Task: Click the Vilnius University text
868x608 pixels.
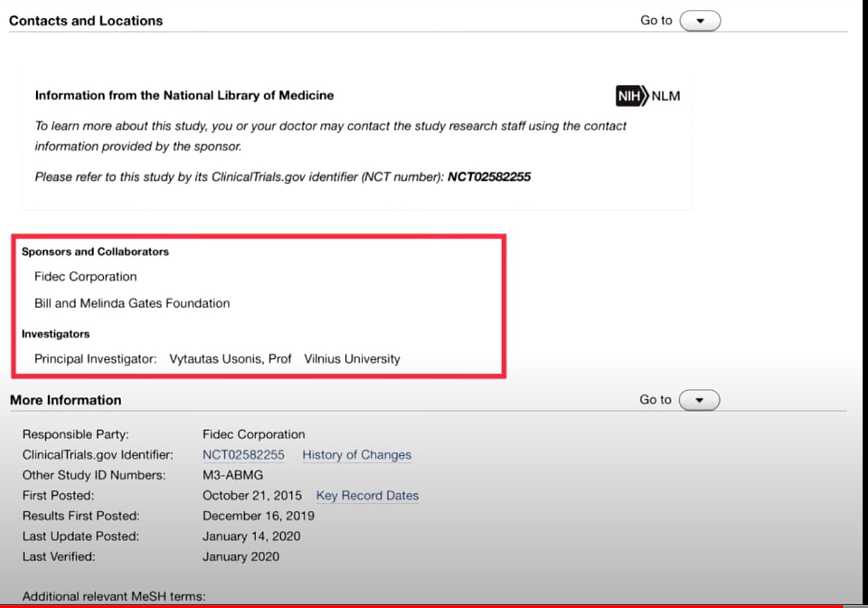Action: point(352,359)
